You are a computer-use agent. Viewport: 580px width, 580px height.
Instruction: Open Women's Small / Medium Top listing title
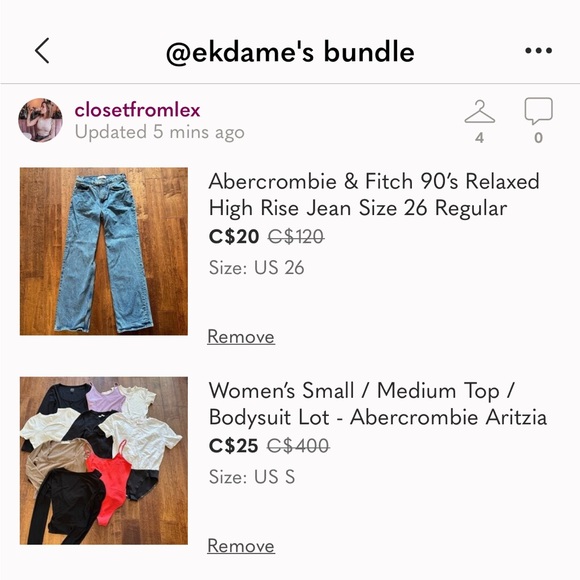point(378,404)
